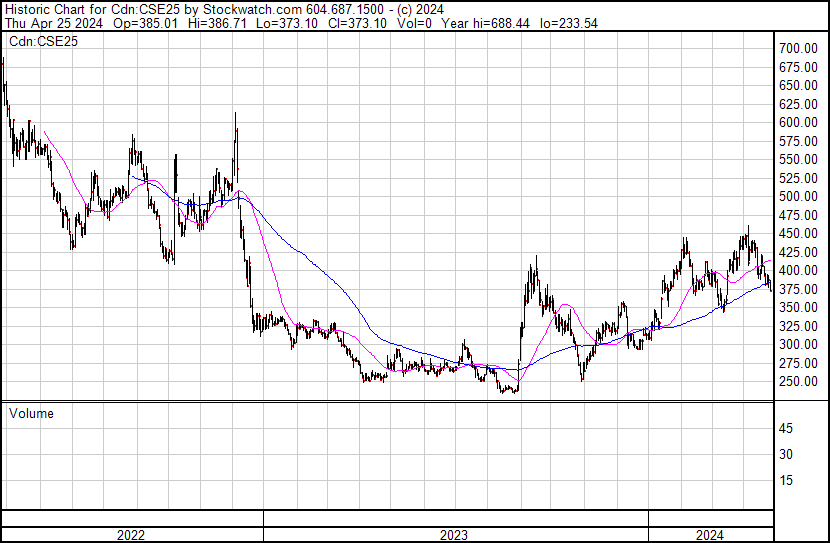
Task: Select the 500.00 price axis label
Action: (800, 196)
